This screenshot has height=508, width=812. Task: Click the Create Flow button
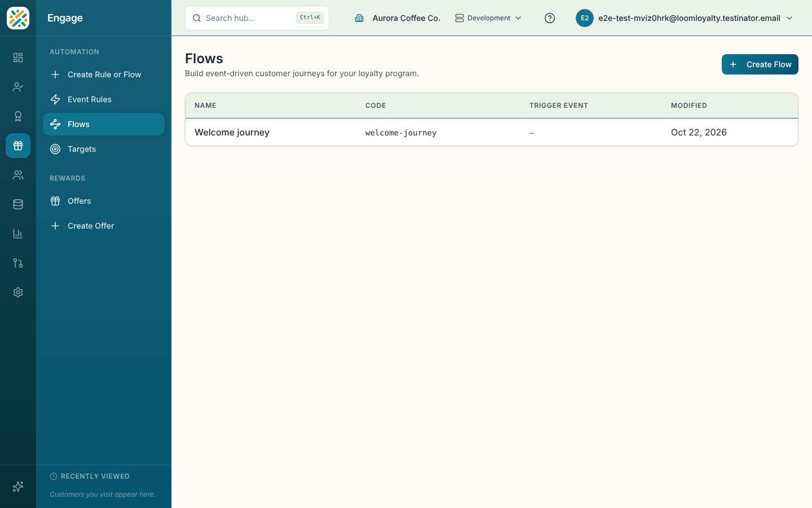pyautogui.click(x=760, y=64)
